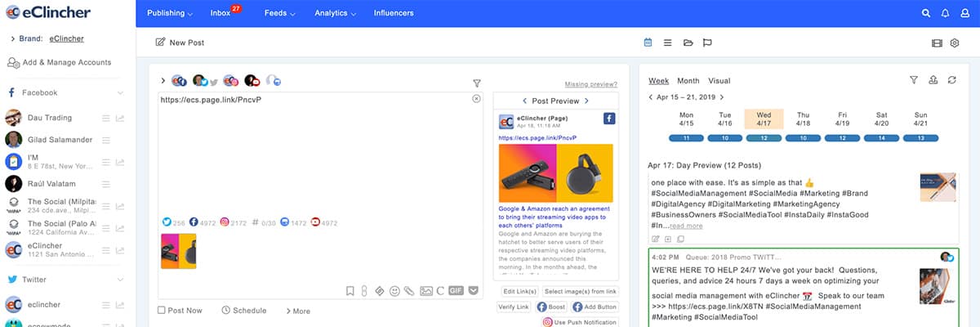Click the Verify Link button
Image resolution: width=980 pixels, height=327 pixels.
(514, 307)
